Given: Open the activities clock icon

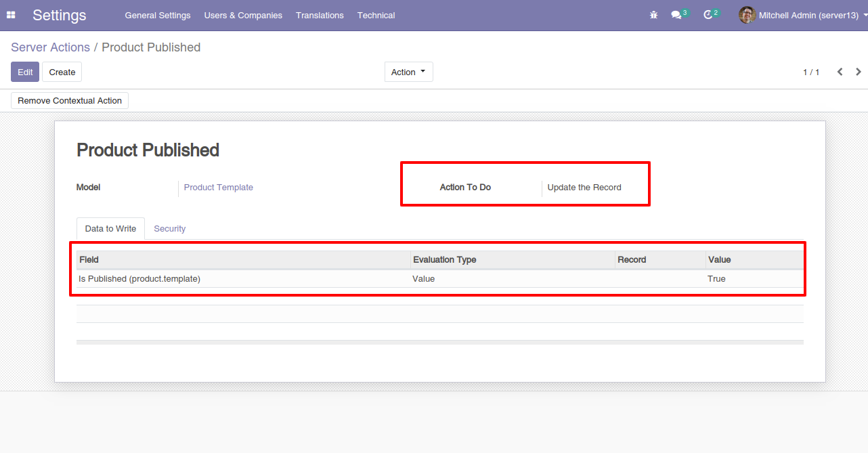Looking at the screenshot, I should point(708,15).
